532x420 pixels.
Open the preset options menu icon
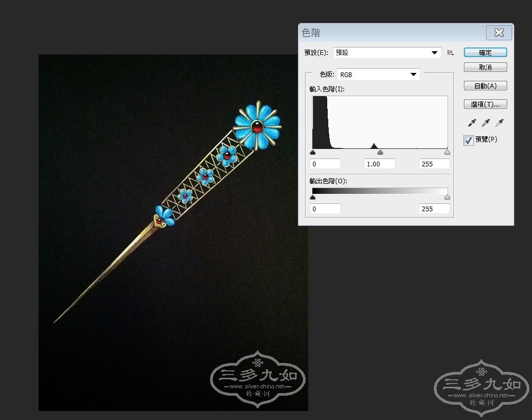click(450, 53)
